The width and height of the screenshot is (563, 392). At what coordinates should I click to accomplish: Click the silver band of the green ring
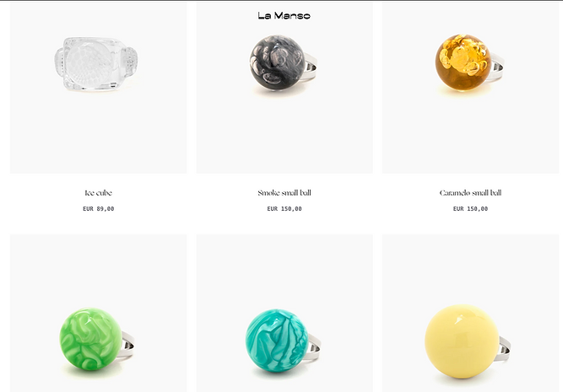[127, 345]
